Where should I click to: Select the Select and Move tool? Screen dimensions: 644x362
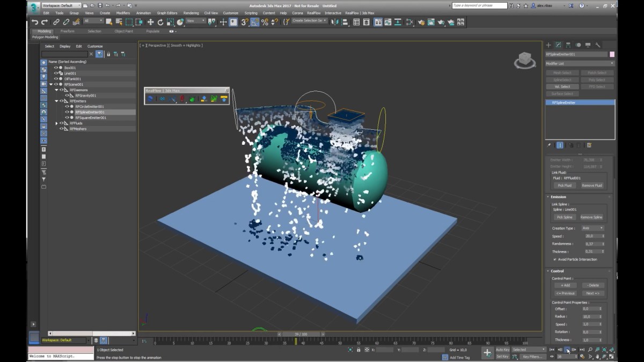point(151,22)
